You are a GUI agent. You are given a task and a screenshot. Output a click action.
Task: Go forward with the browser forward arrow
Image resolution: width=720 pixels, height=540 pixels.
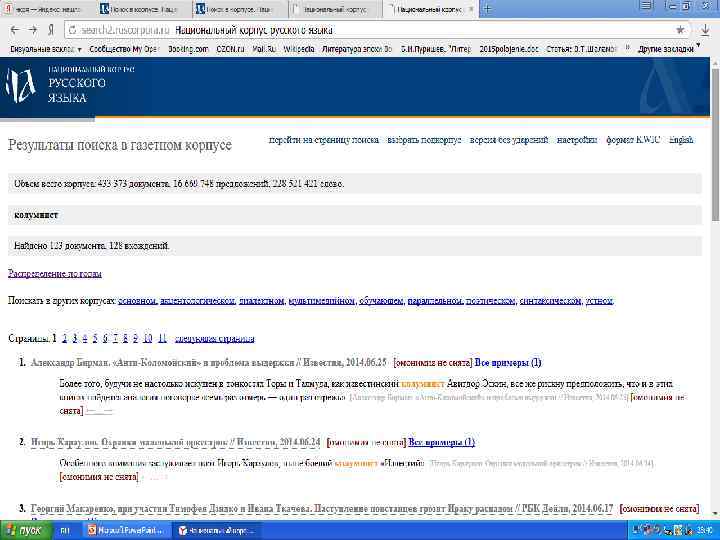tap(33, 30)
